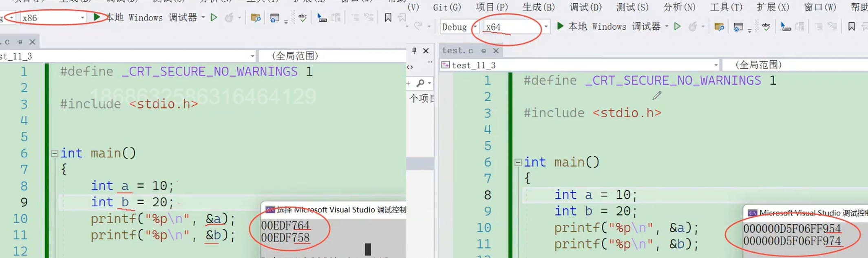Click line 9 'int b = 20;' in left editor
Viewport: 868px width, 258px height.
pos(132,202)
